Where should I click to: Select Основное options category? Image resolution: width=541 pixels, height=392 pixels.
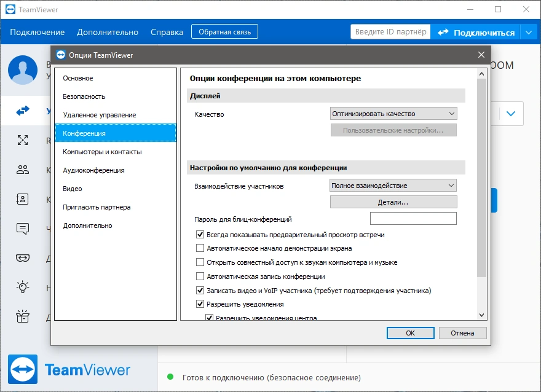point(116,78)
